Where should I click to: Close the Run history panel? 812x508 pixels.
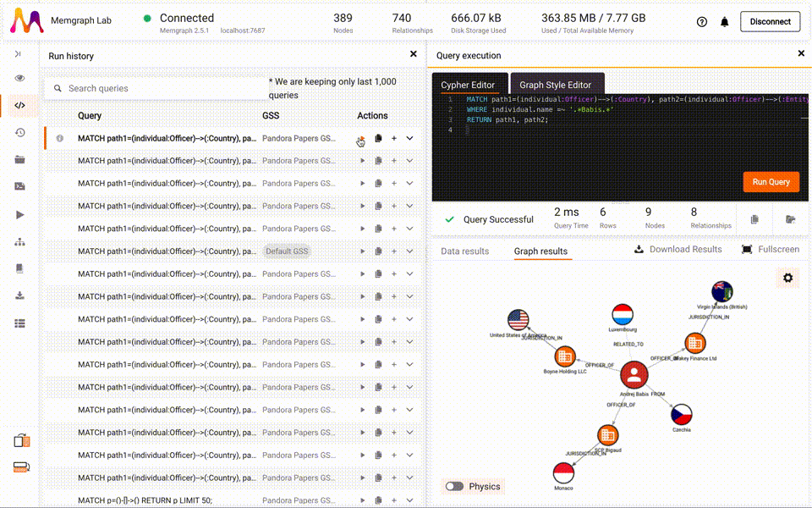coord(414,54)
